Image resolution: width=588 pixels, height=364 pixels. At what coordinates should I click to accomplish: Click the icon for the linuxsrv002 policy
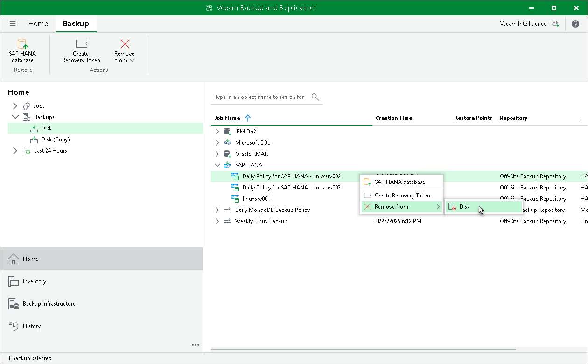click(x=235, y=176)
